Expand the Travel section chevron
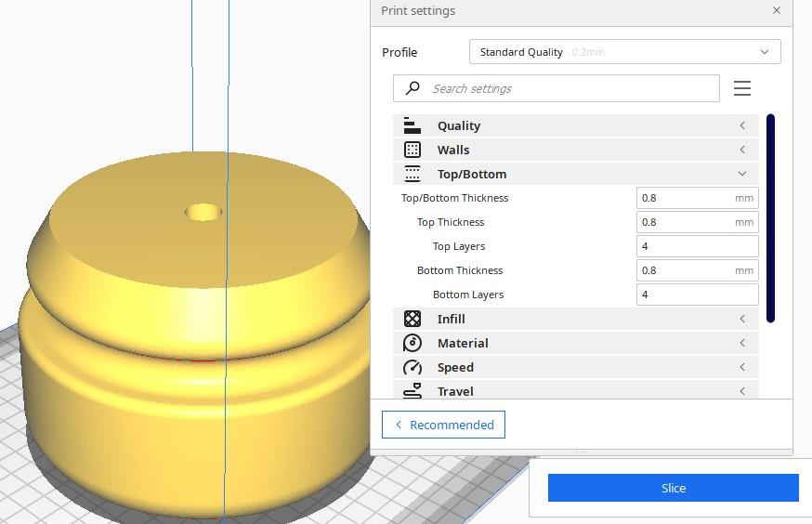 [x=742, y=391]
